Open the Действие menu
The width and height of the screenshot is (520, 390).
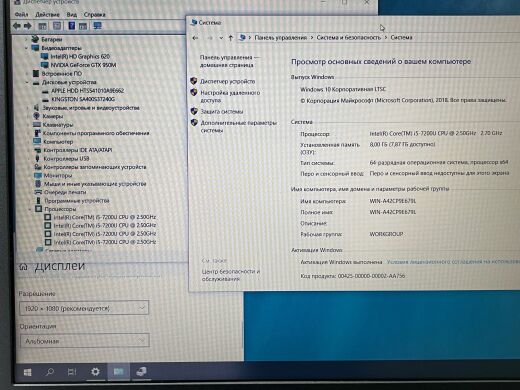pos(47,14)
